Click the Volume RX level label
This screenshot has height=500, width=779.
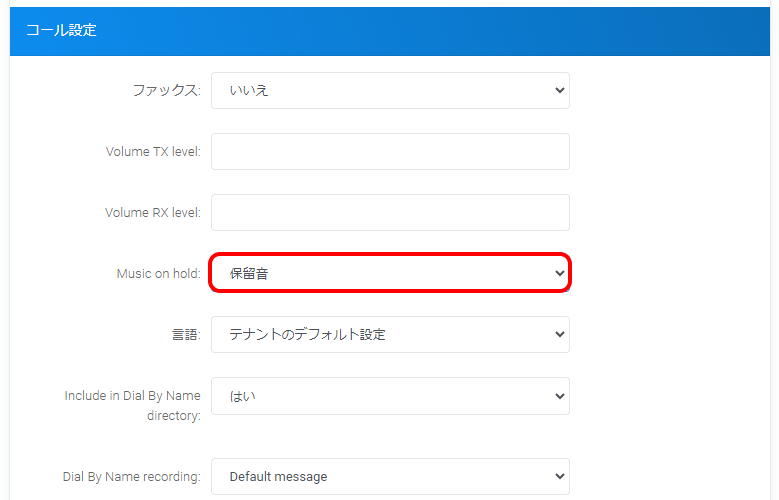(x=153, y=213)
